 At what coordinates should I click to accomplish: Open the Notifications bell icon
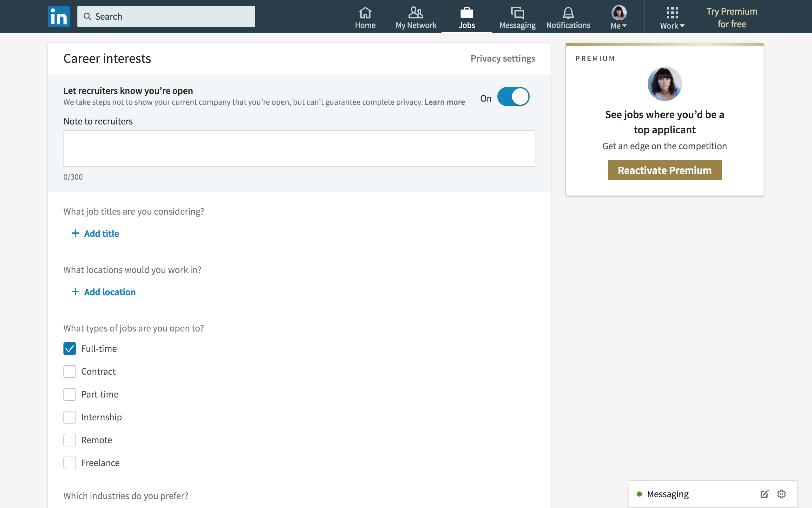point(568,13)
